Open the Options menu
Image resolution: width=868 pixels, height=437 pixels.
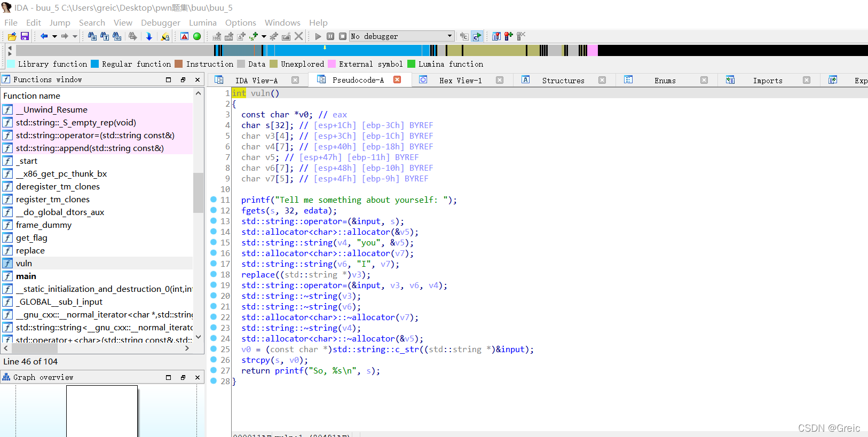pos(241,22)
